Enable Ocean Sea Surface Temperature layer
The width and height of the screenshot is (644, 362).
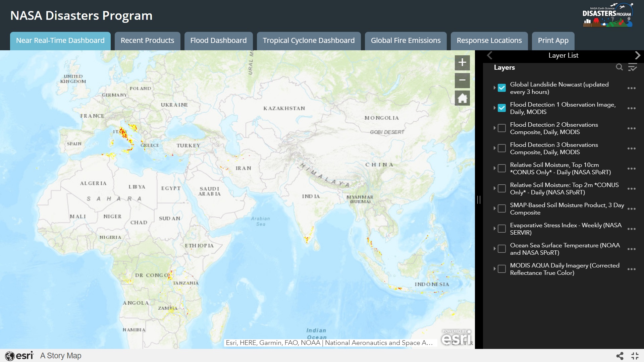[502, 249]
